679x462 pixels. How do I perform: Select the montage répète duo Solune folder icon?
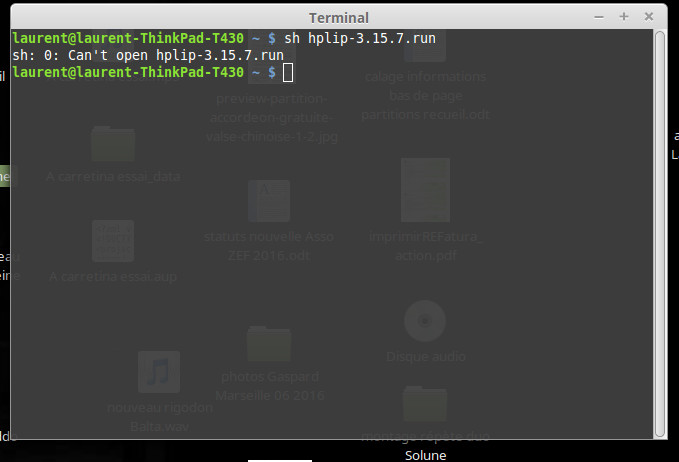point(425,404)
